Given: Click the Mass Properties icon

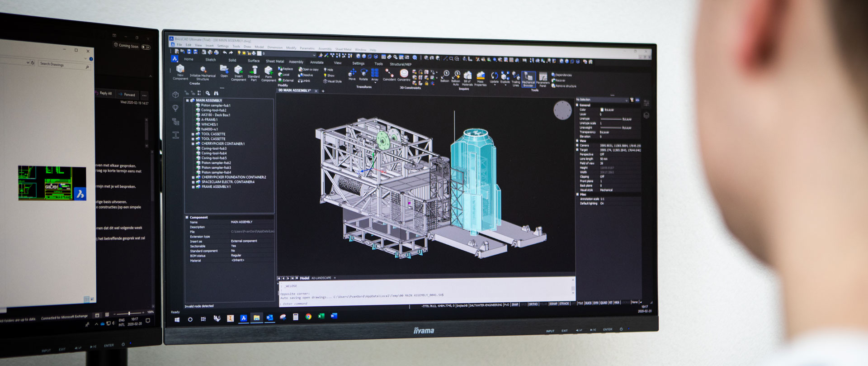Looking at the screenshot, I should point(481,76).
